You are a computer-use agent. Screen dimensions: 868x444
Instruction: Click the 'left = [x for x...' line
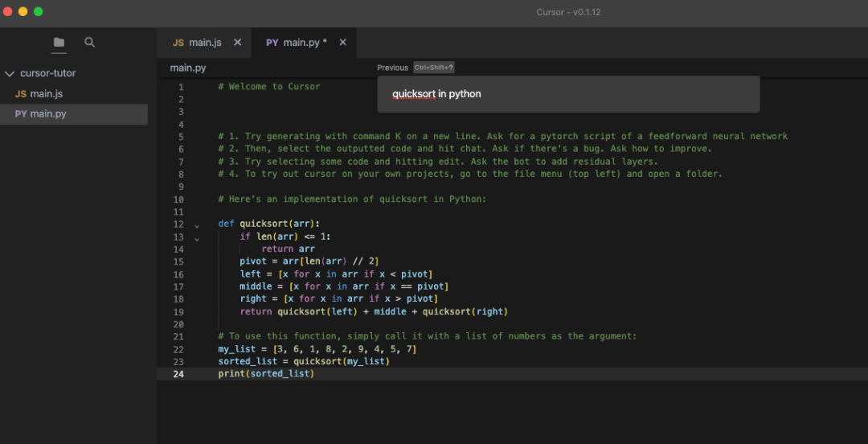pos(336,274)
